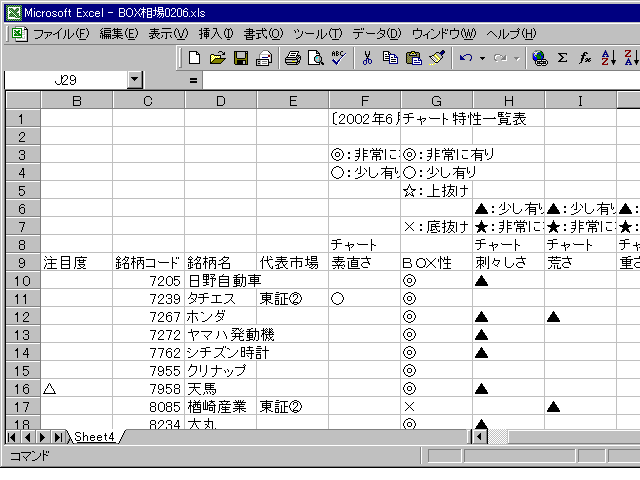Click the Cut scissors icon
The image size is (640, 480).
(367, 58)
